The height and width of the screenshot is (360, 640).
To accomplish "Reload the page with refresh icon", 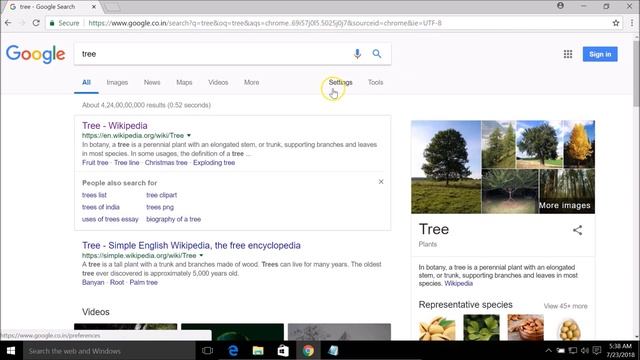I will tap(36, 23).
